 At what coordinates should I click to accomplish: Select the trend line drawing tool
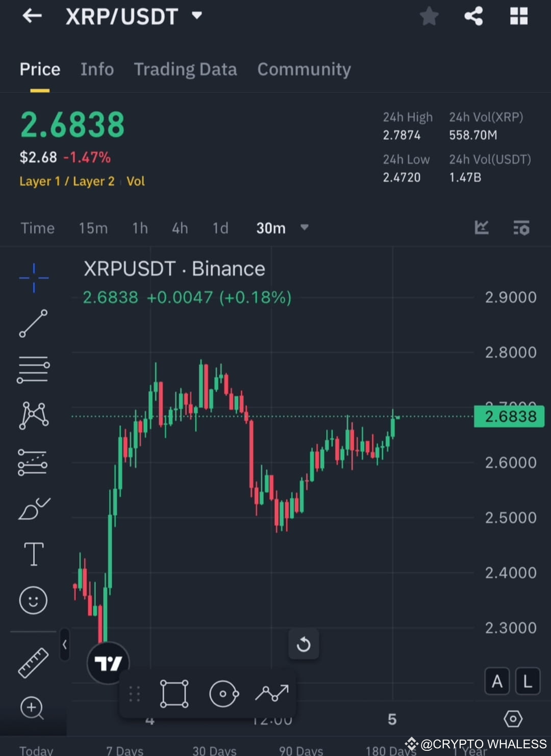coord(33,324)
